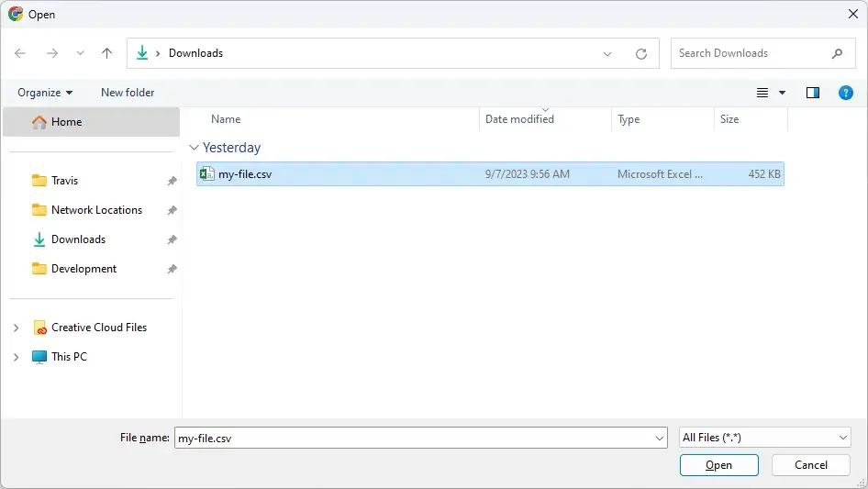Select Home in the navigation pane
868x489 pixels.
click(92, 122)
